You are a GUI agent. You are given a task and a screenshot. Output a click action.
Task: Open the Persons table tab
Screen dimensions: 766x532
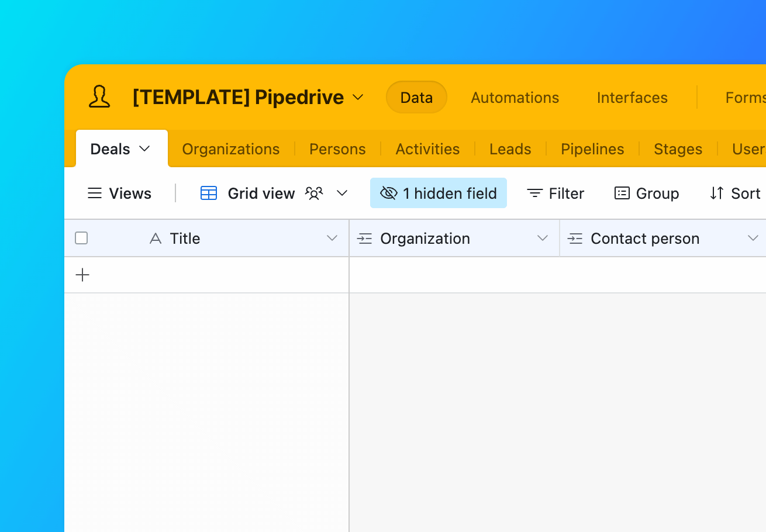[337, 149]
